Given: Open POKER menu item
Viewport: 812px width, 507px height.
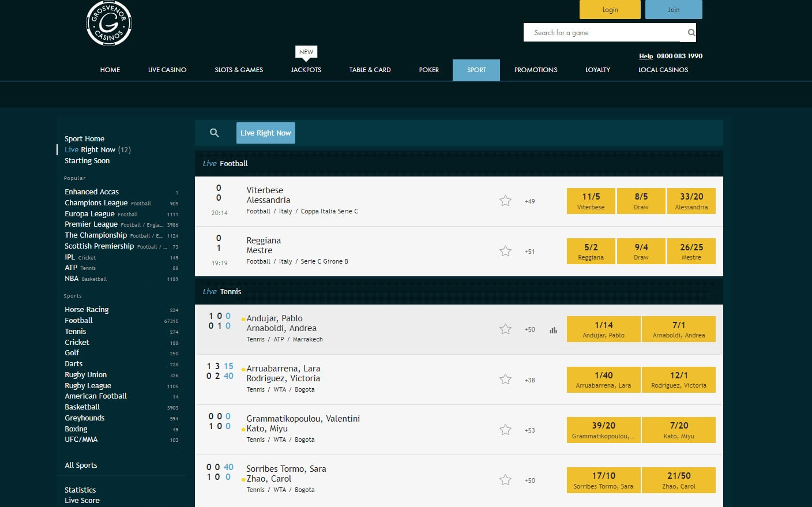Looking at the screenshot, I should [x=429, y=70].
